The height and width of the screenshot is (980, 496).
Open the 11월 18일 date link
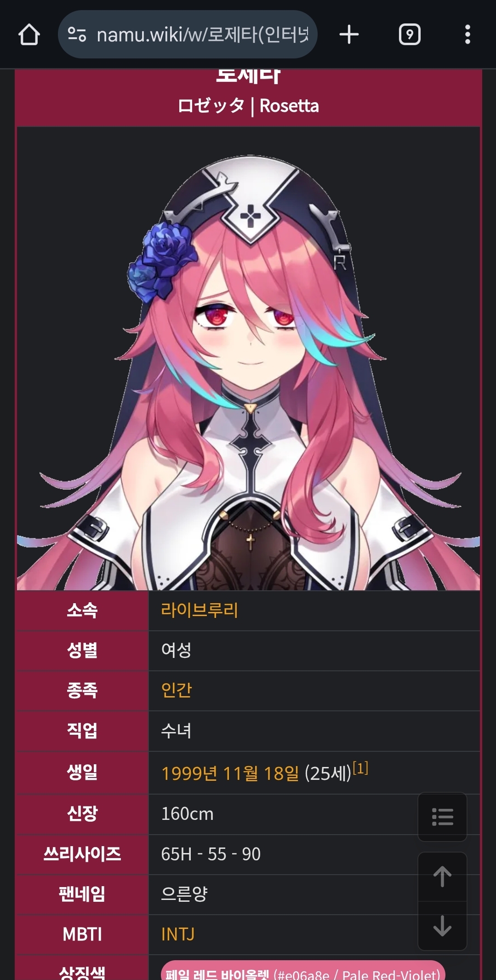coord(261,773)
